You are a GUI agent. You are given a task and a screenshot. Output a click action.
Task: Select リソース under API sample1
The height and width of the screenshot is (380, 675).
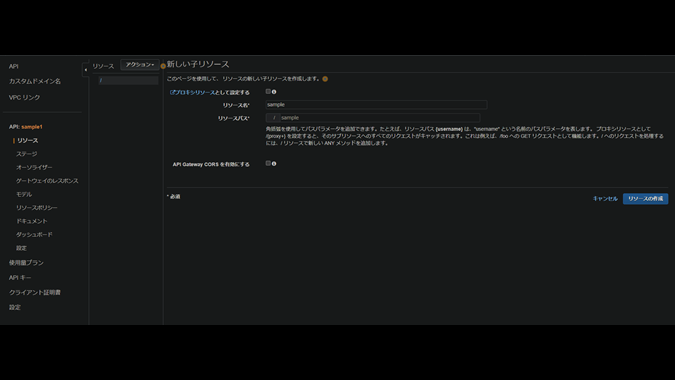tap(28, 141)
